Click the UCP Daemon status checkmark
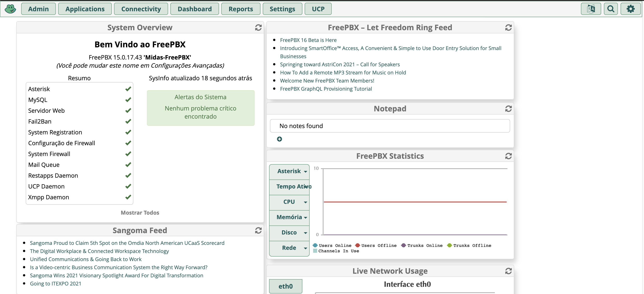 (128, 186)
